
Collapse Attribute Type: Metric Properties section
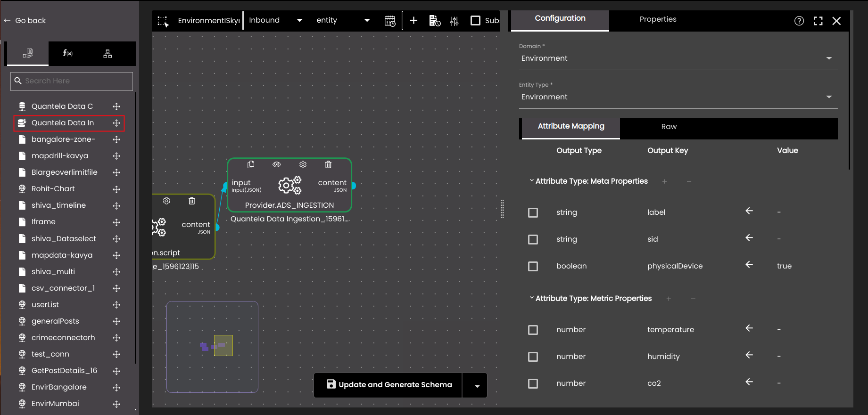[531, 298]
